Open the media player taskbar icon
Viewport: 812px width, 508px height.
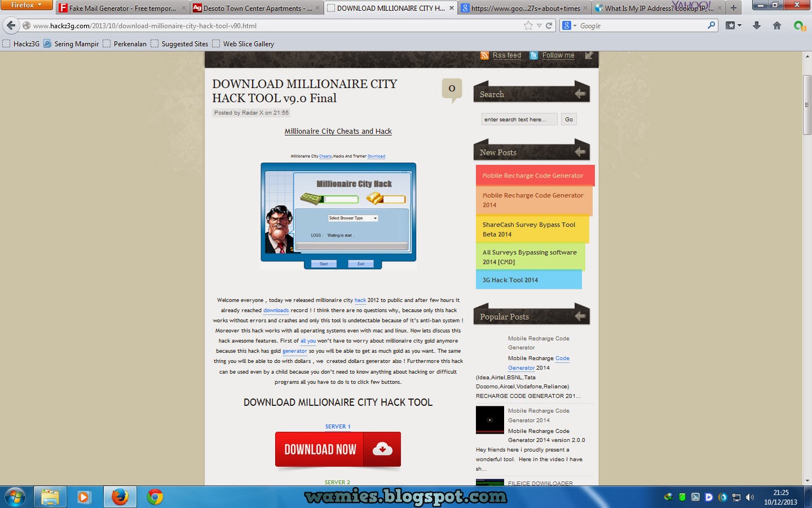[84, 497]
